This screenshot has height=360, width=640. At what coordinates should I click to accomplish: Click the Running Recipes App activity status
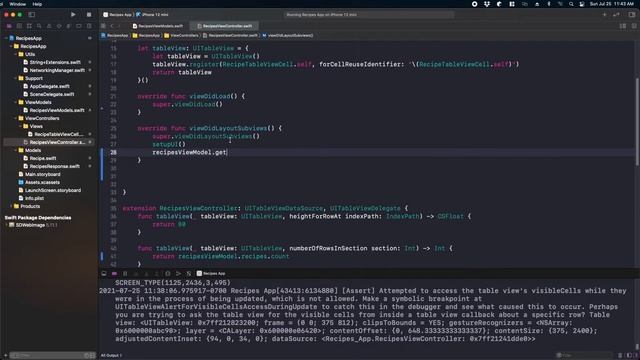click(x=369, y=14)
